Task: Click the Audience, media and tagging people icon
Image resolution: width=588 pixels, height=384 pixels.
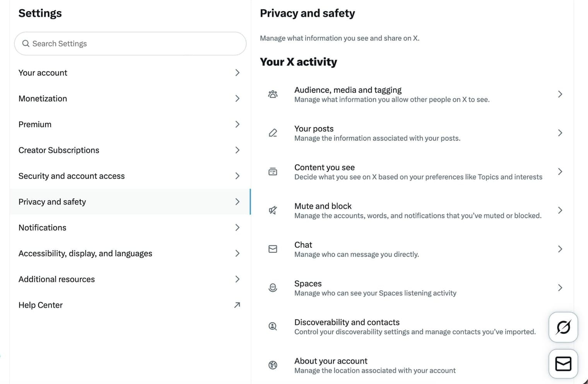Action: point(273,94)
